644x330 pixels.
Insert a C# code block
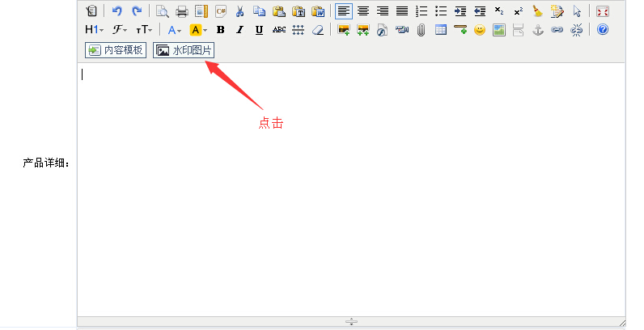[x=221, y=11]
